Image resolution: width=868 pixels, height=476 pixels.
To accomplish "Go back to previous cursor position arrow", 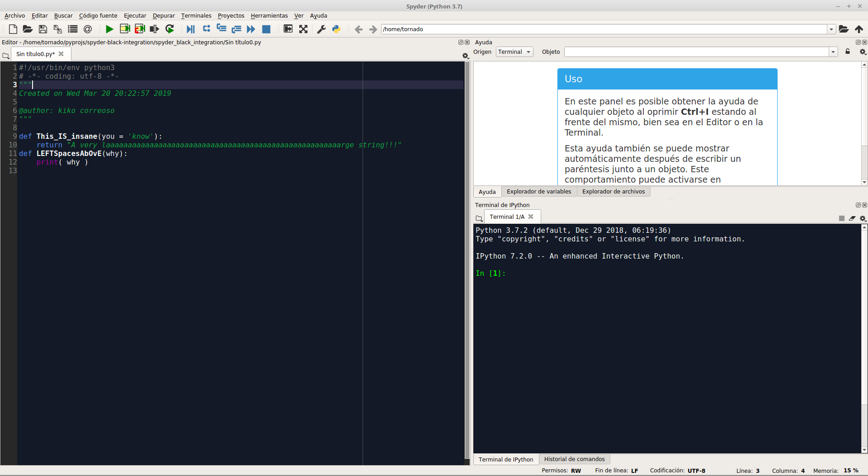I will coord(359,29).
